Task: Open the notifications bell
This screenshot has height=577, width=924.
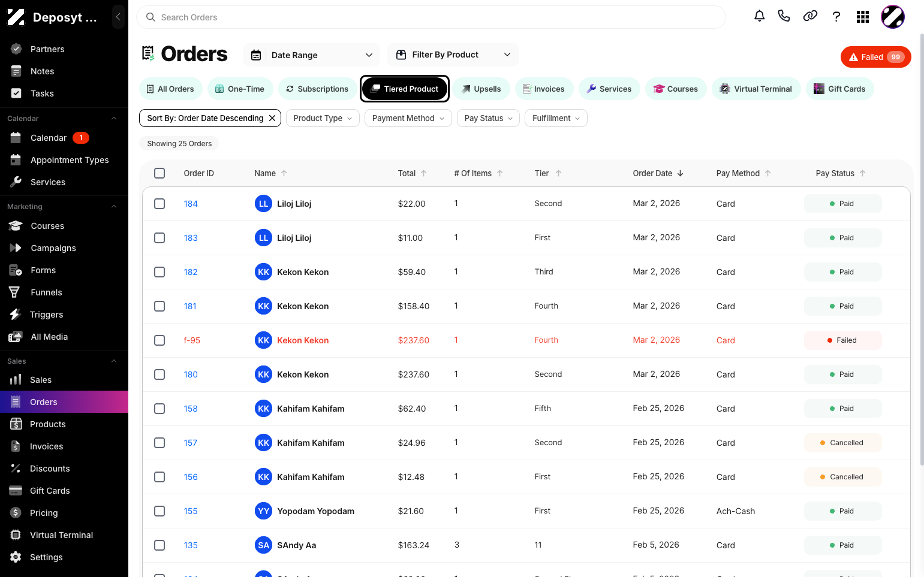Action: (x=759, y=16)
